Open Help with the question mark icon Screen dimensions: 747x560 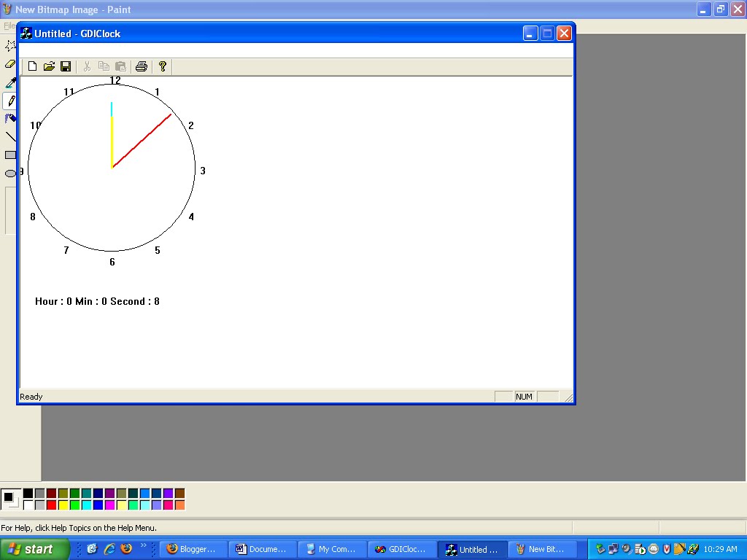(163, 66)
